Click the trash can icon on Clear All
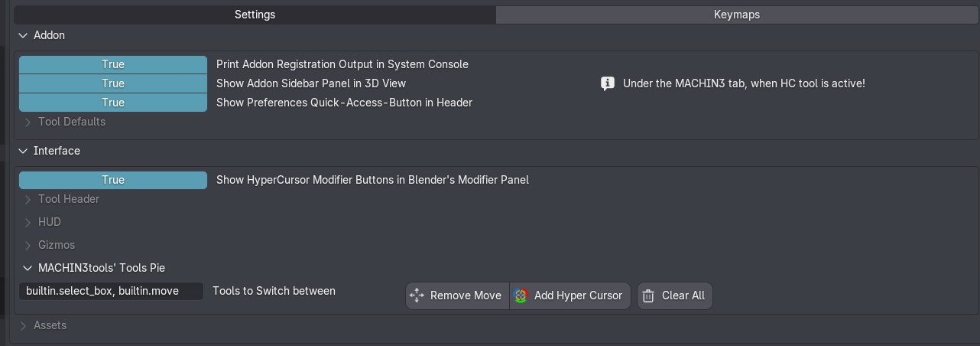 (x=648, y=295)
